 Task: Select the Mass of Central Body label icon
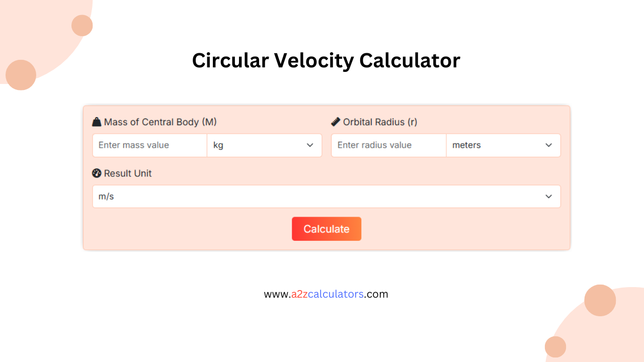(x=96, y=122)
